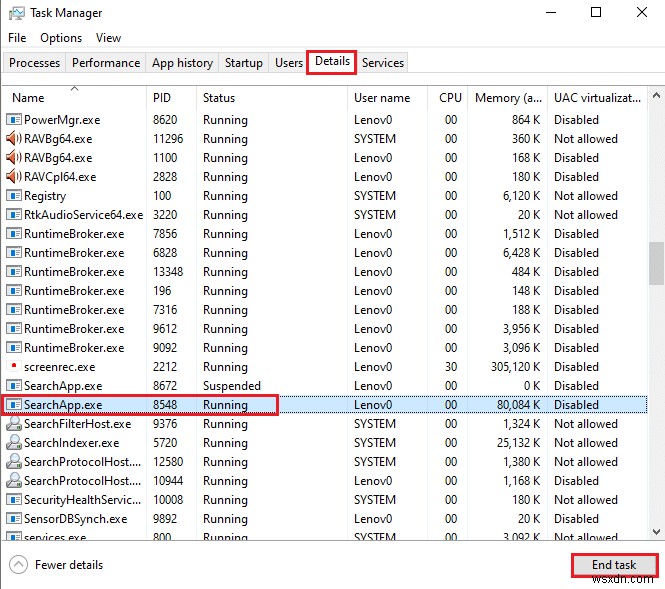665x589 pixels.
Task: Sort by the PID column header
Action: coord(171,98)
